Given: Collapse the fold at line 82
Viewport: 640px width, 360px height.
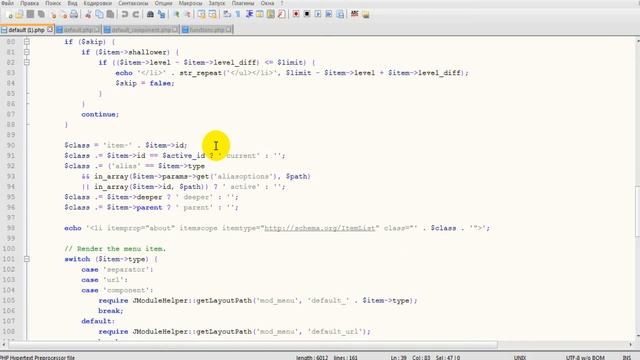Looking at the screenshot, I should (27, 62).
